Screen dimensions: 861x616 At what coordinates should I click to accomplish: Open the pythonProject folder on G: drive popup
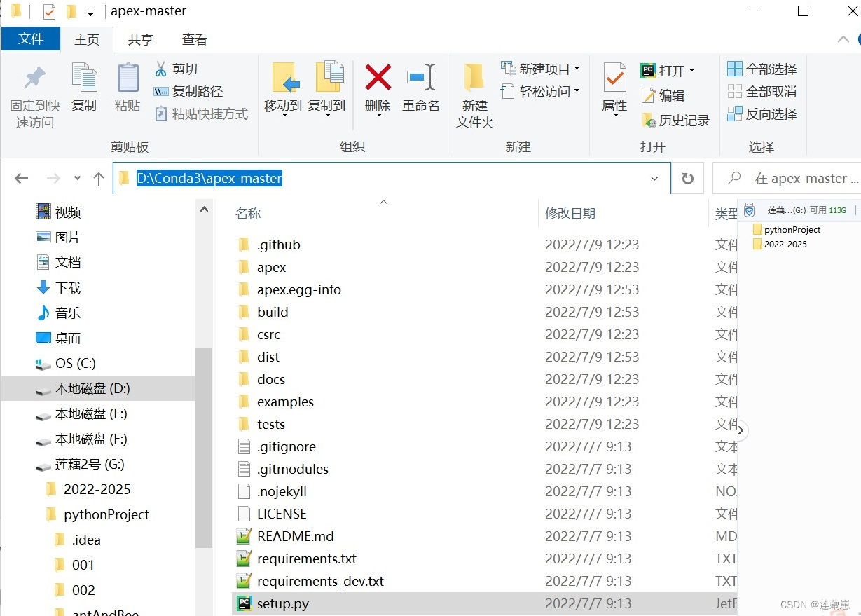point(792,229)
